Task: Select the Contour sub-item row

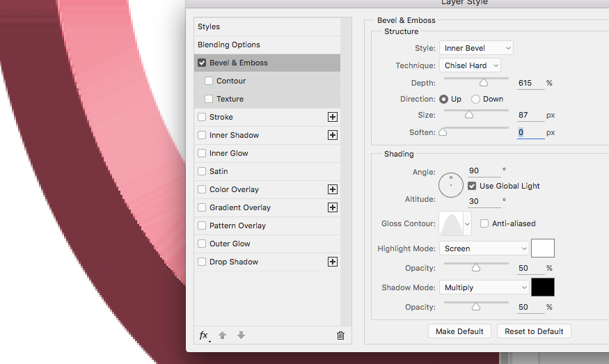Action: click(x=267, y=81)
